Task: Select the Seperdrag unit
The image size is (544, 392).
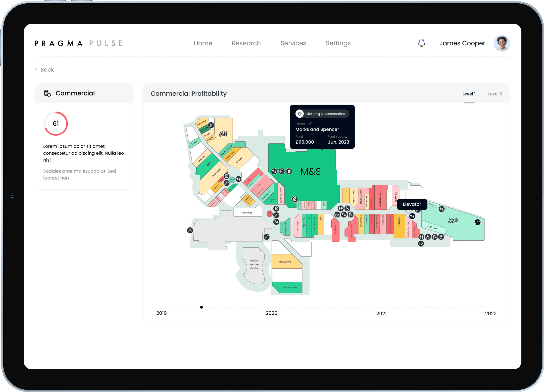Action: pyautogui.click(x=247, y=212)
